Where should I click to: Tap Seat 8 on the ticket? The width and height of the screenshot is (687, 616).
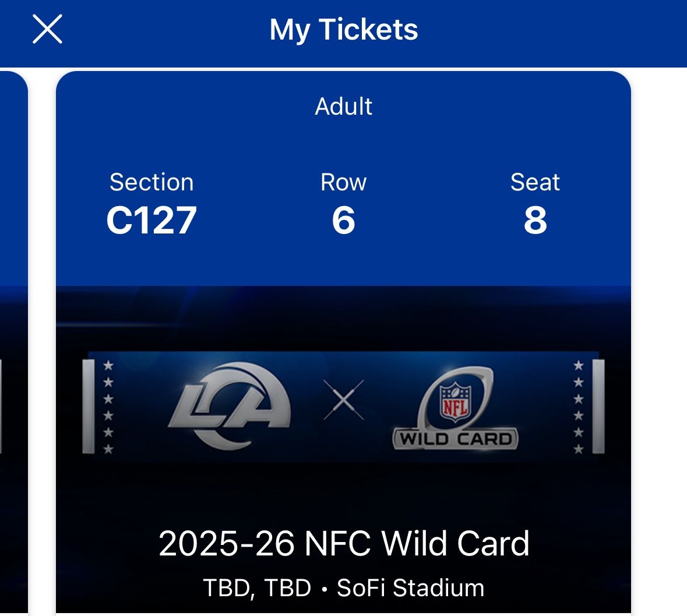[x=535, y=220]
